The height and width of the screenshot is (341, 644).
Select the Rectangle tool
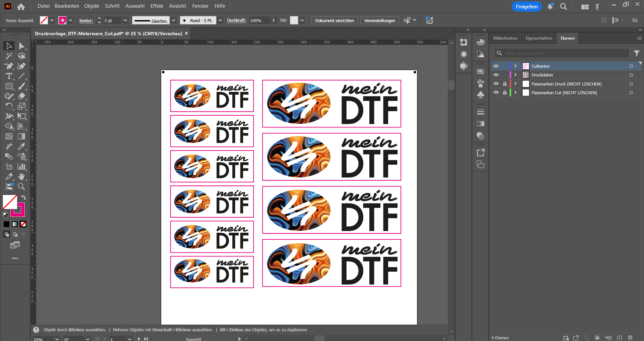[9, 86]
